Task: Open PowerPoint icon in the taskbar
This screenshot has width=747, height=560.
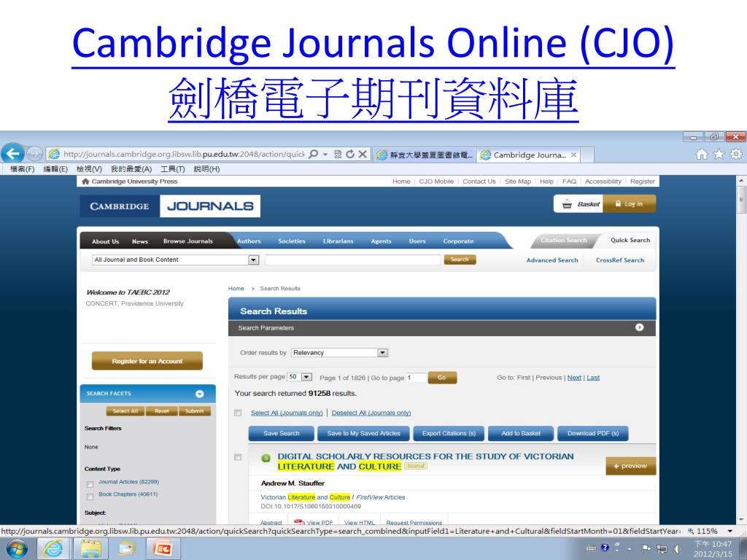Action: 163,549
